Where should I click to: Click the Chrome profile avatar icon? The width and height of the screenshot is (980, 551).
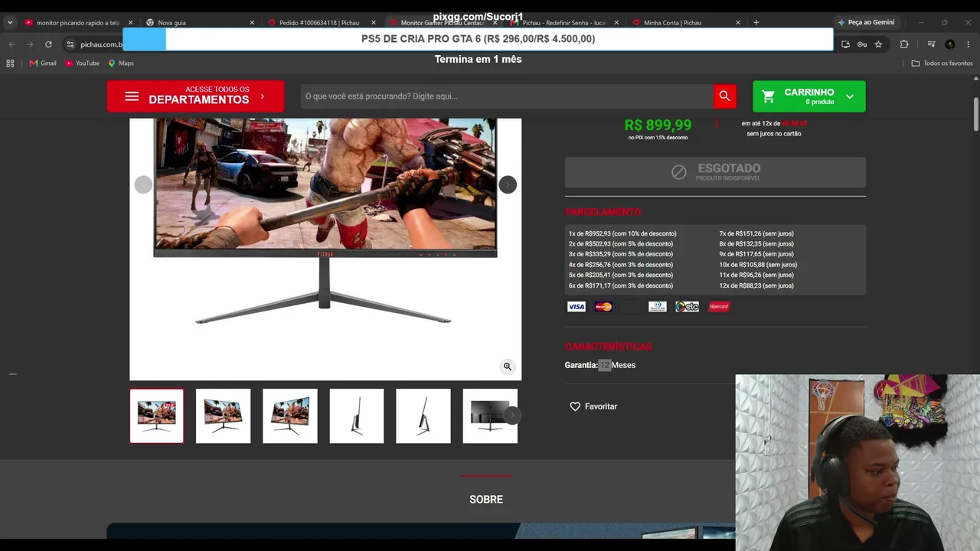tap(949, 44)
